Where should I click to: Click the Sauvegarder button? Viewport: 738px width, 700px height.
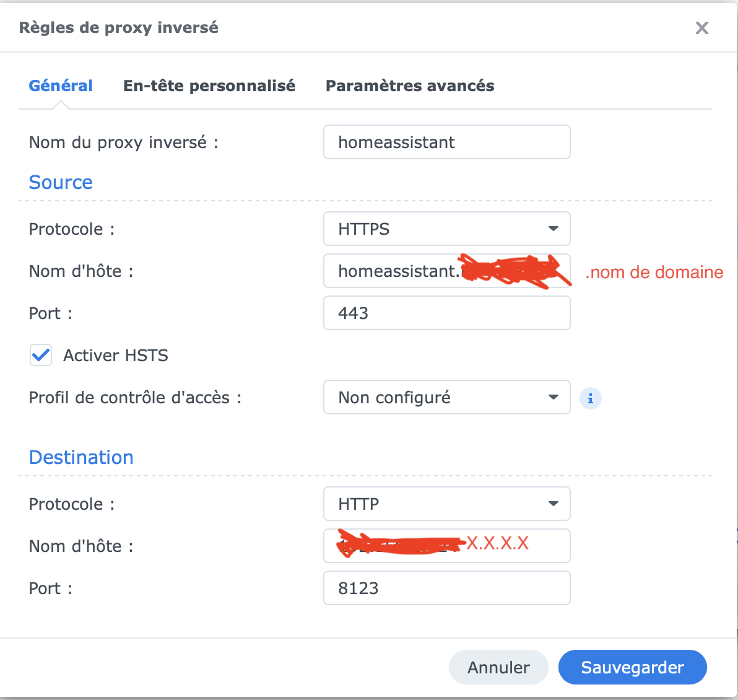click(x=632, y=667)
